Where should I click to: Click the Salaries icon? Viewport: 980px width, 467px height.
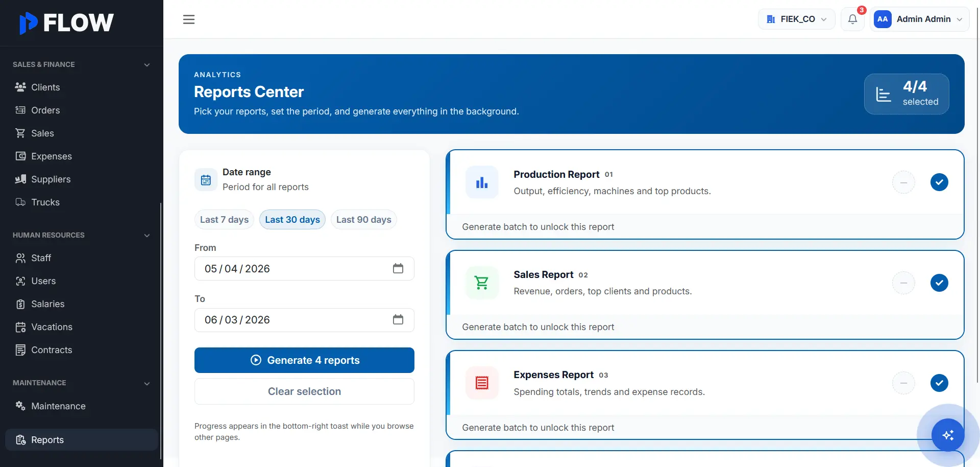(20, 304)
